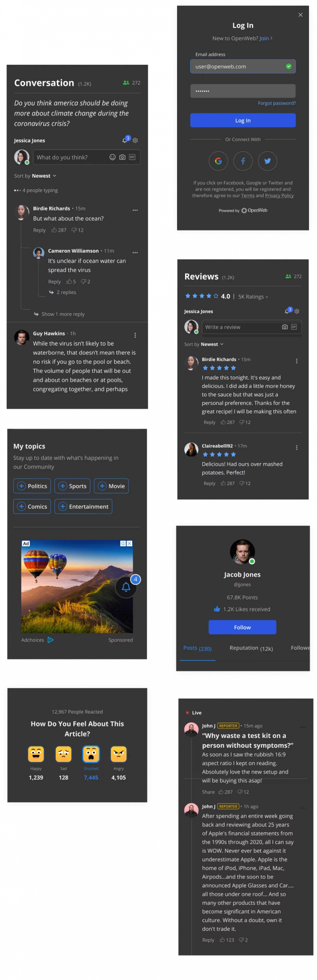
Task: Expand the 5K Ratings dropdown
Action: pyautogui.click(x=253, y=297)
